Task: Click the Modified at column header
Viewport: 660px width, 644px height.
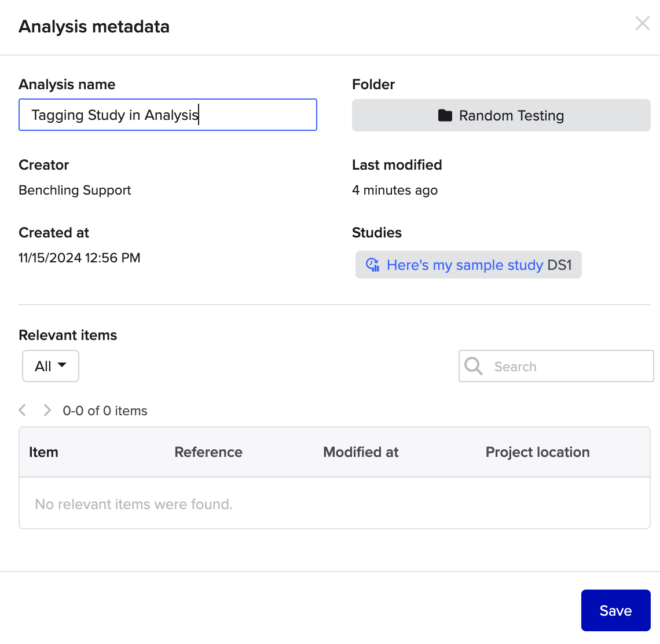Action: pyautogui.click(x=361, y=452)
